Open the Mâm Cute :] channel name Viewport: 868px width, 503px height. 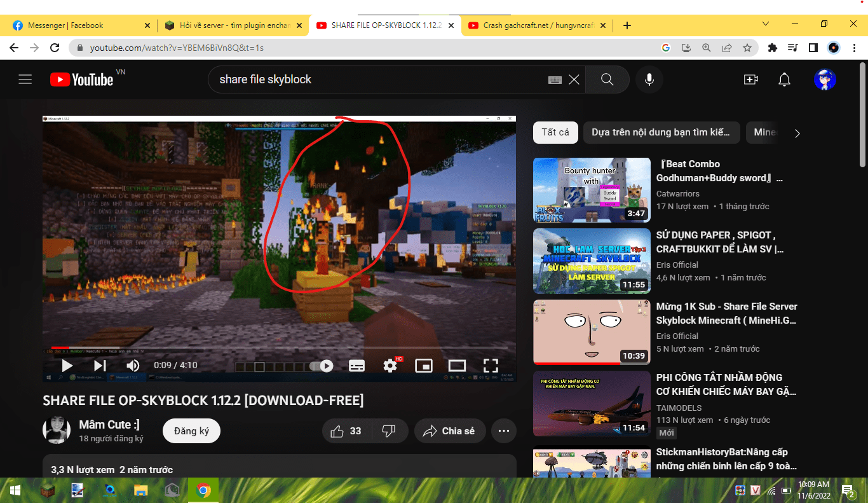(109, 425)
